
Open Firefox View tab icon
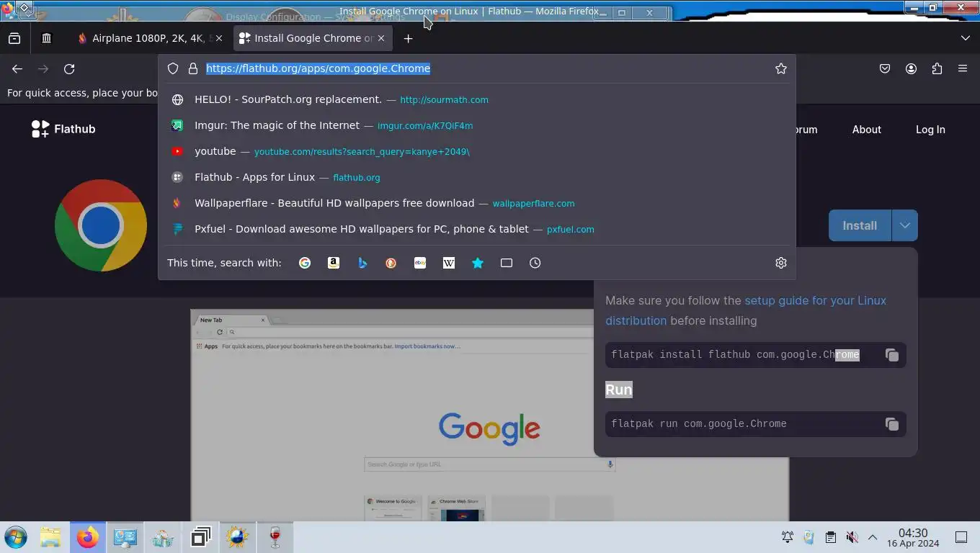coord(14,38)
